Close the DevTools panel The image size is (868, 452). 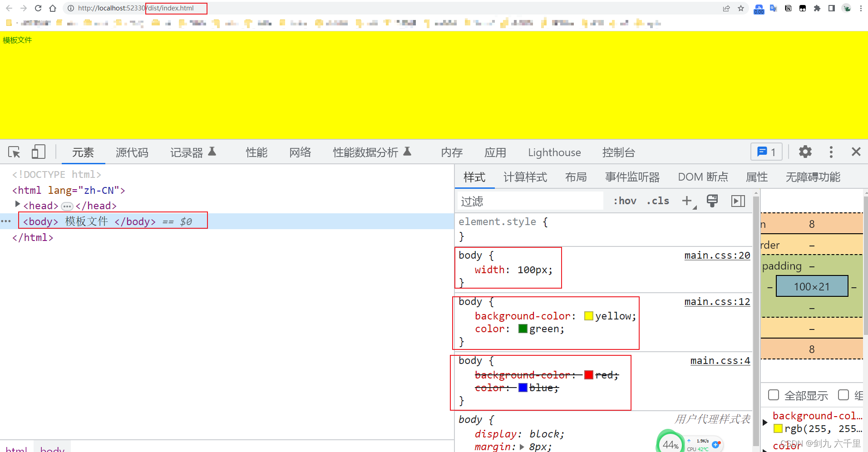pyautogui.click(x=856, y=152)
